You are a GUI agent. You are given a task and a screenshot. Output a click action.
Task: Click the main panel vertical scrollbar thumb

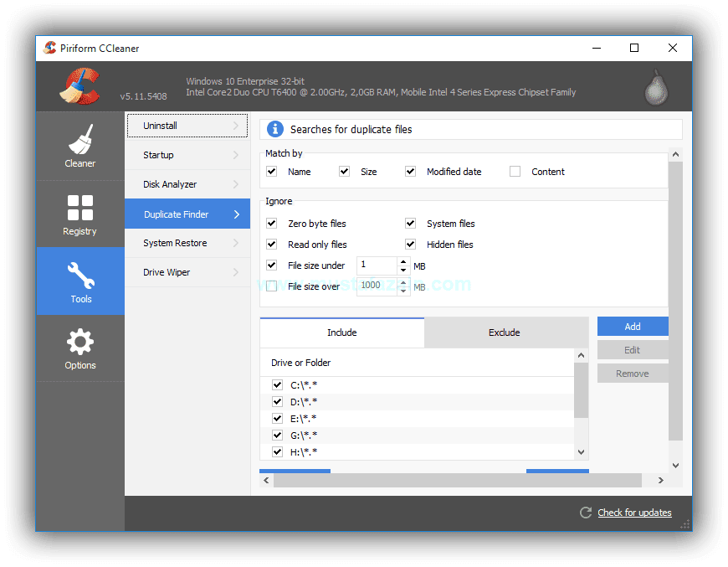click(x=675, y=300)
